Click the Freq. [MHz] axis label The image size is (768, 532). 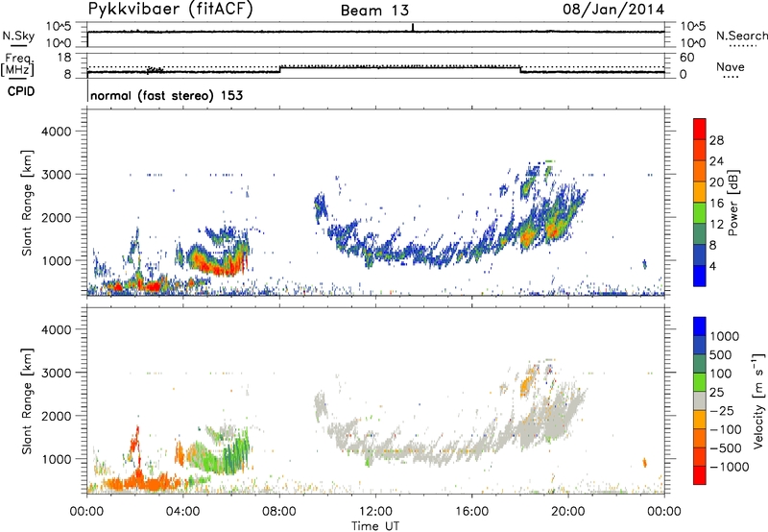point(17,65)
